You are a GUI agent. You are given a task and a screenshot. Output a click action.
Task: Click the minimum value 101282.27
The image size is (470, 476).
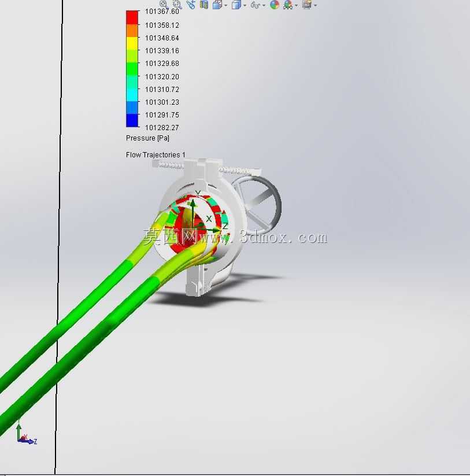162,128
